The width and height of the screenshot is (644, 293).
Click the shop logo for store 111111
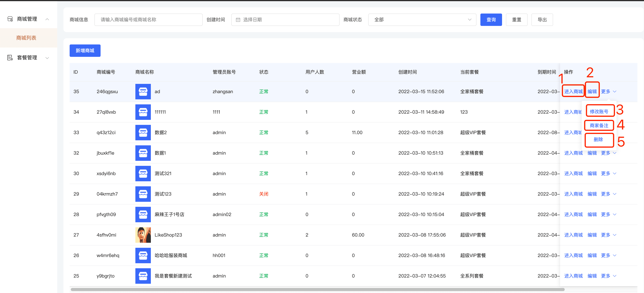(143, 112)
